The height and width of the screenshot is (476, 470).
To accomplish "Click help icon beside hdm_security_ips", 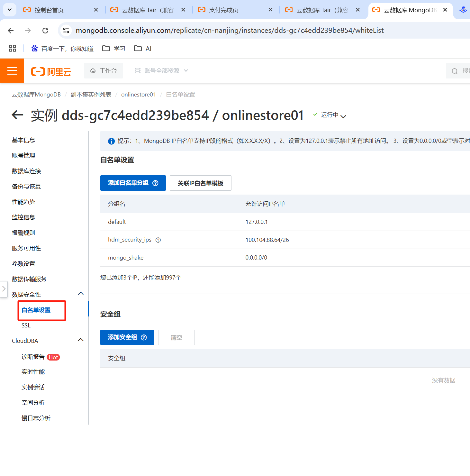I will (158, 240).
